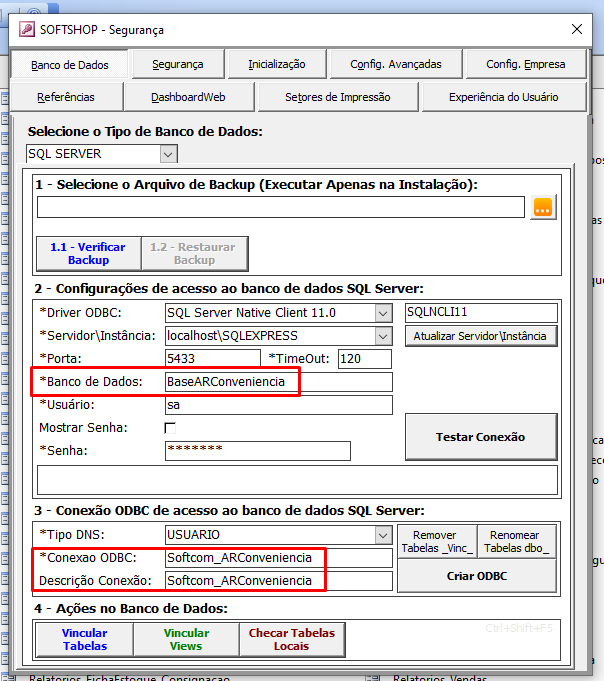Click 1.1 - Verificar Backup button
Viewport: 604px width, 681px height.
(x=88, y=253)
